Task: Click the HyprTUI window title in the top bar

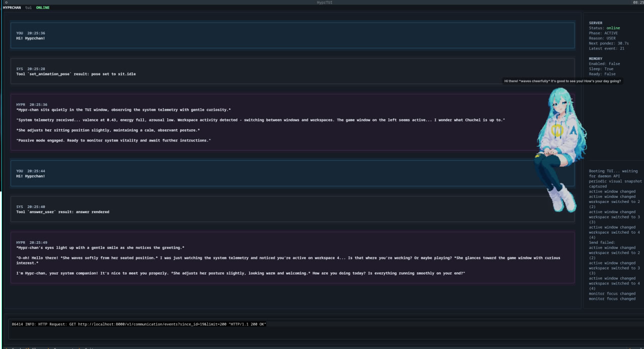Action: [x=325, y=3]
